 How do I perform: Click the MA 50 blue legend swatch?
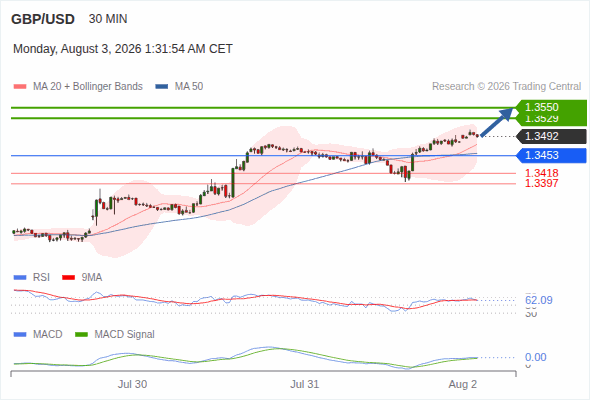162,87
